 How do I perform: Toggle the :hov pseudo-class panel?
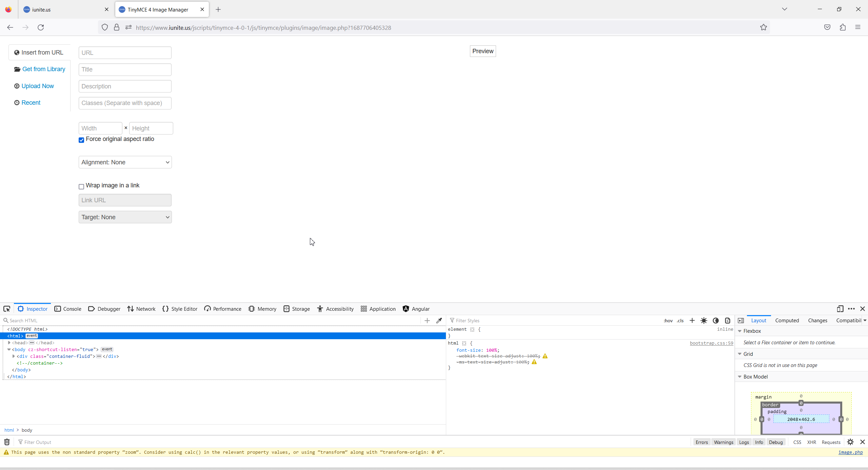(668, 321)
